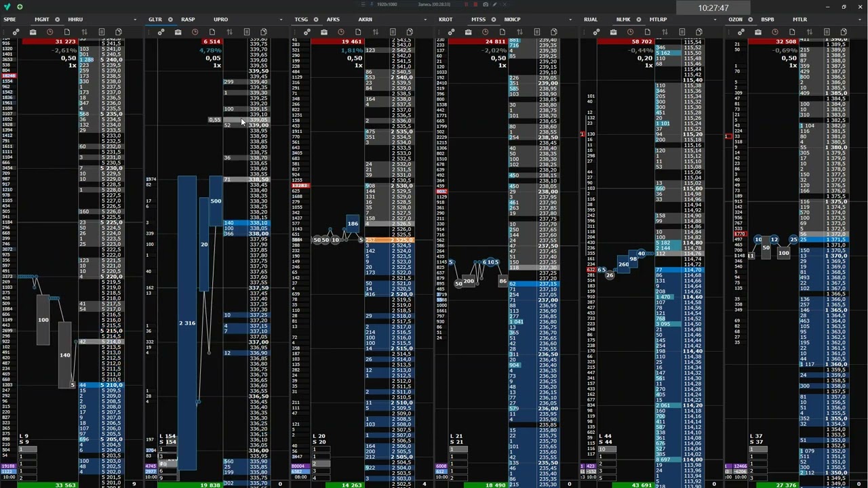Close the TCSG tab
Screen dimensions: 868x488
point(316,20)
